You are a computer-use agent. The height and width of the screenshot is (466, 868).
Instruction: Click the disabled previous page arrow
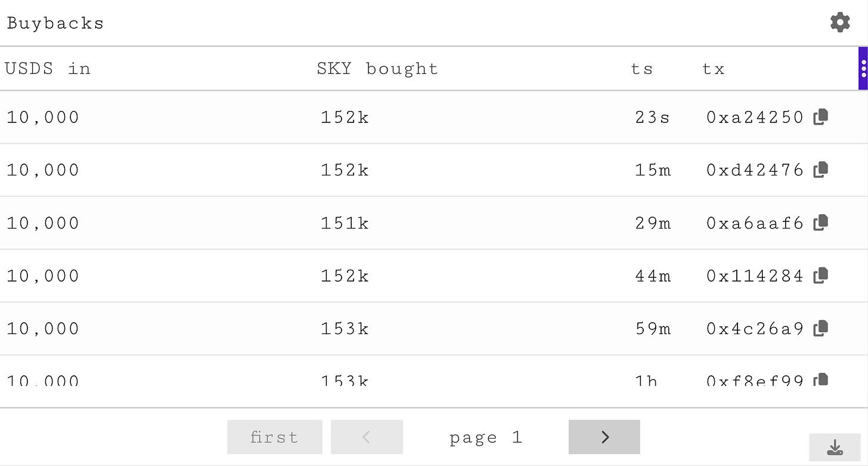coord(367,437)
